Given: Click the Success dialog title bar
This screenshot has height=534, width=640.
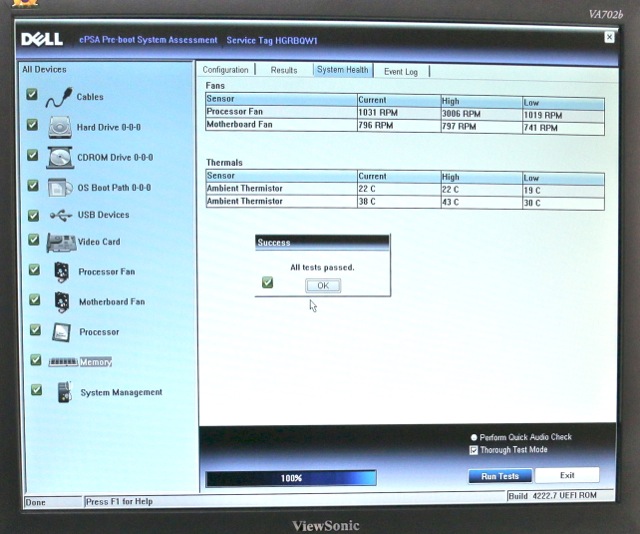Looking at the screenshot, I should click(x=322, y=242).
